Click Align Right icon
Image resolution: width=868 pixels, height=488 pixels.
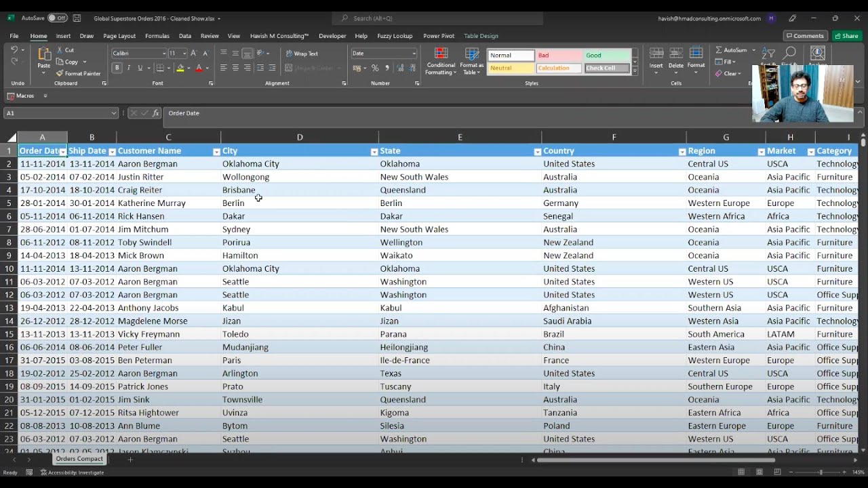click(x=248, y=68)
